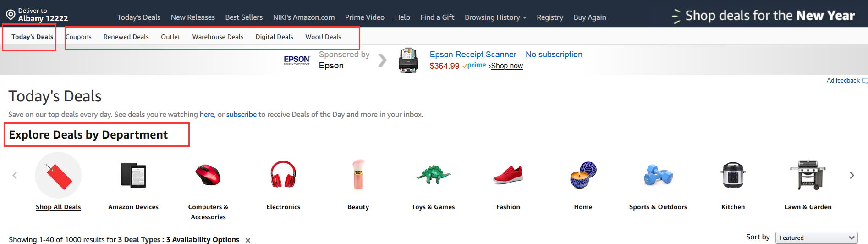
Task: Switch to the Coupons tab
Action: pyautogui.click(x=79, y=37)
